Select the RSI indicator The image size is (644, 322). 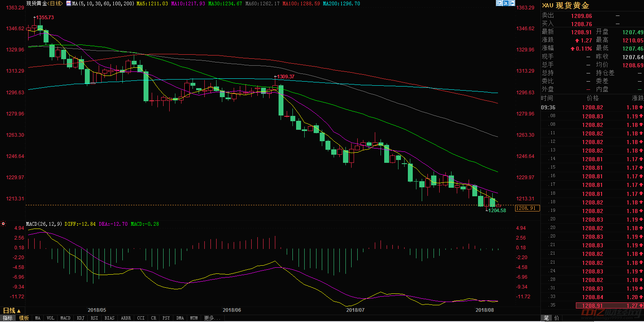(94, 318)
